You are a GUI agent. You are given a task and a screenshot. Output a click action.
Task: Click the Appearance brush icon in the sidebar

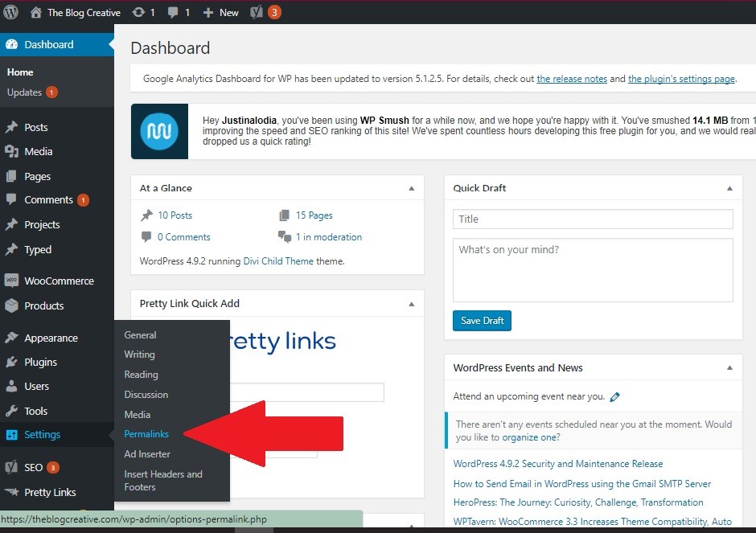coord(11,338)
